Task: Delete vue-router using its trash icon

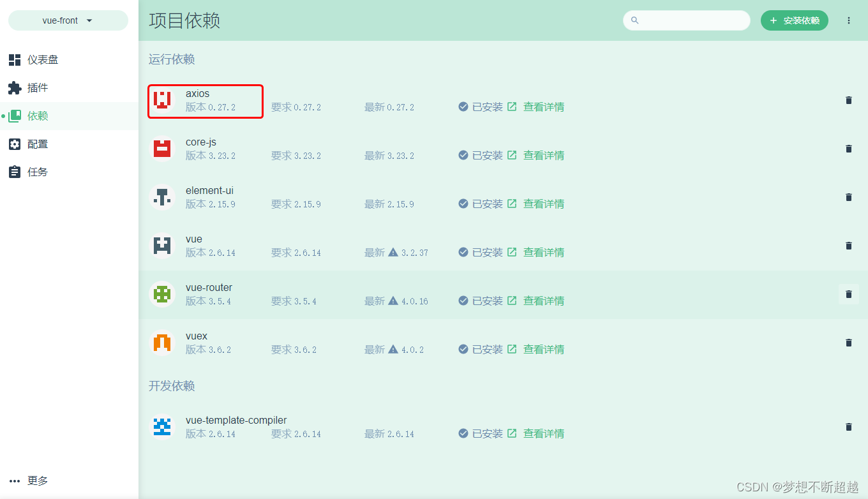Action: coord(849,294)
